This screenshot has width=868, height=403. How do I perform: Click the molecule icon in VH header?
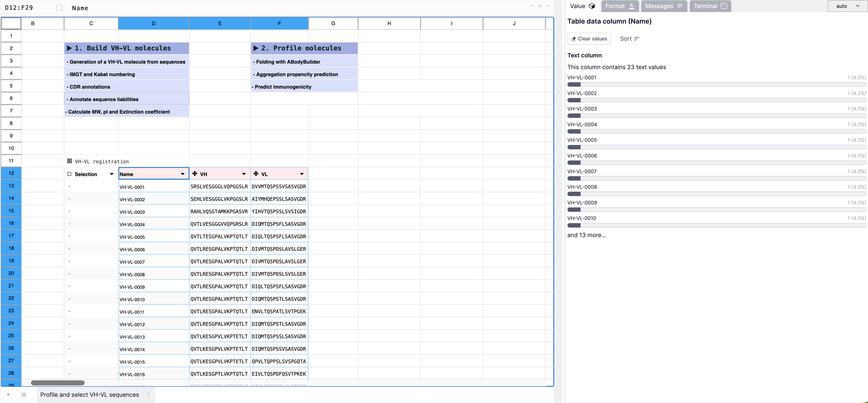(195, 174)
